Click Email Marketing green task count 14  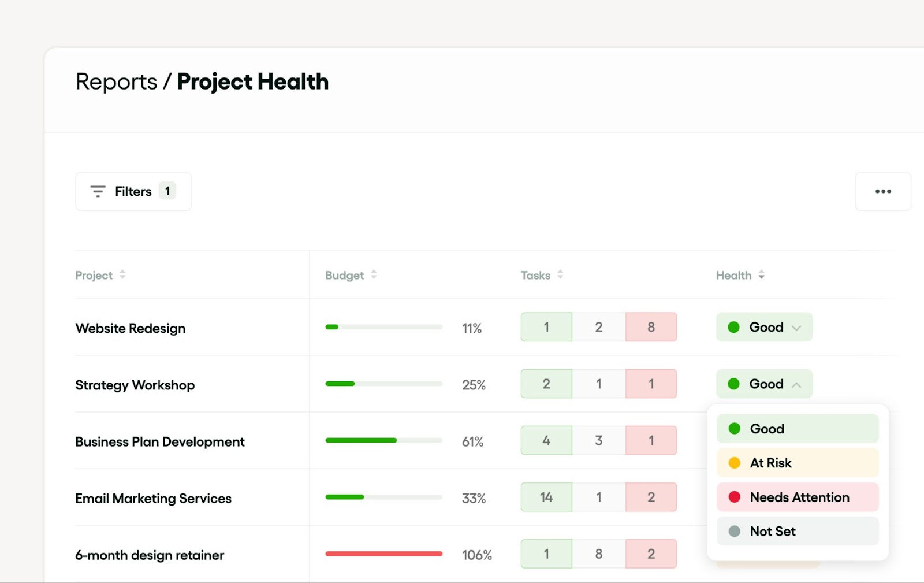coord(546,497)
